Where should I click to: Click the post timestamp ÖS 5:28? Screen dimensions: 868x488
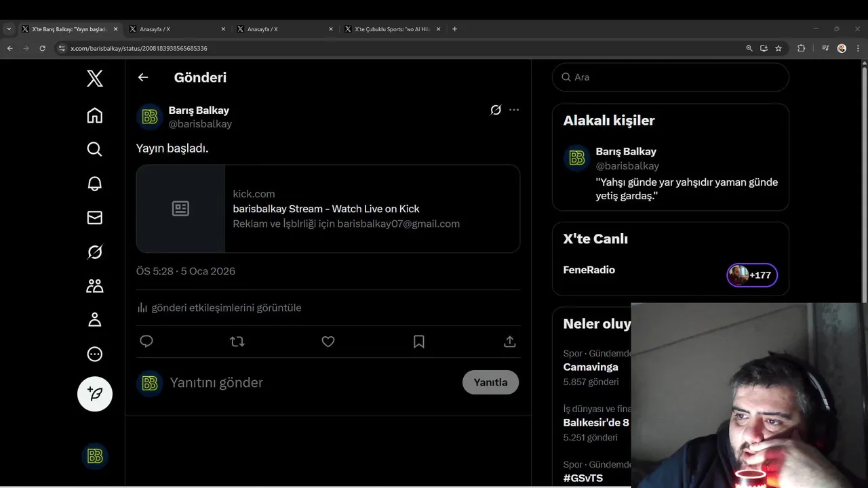pos(186,271)
